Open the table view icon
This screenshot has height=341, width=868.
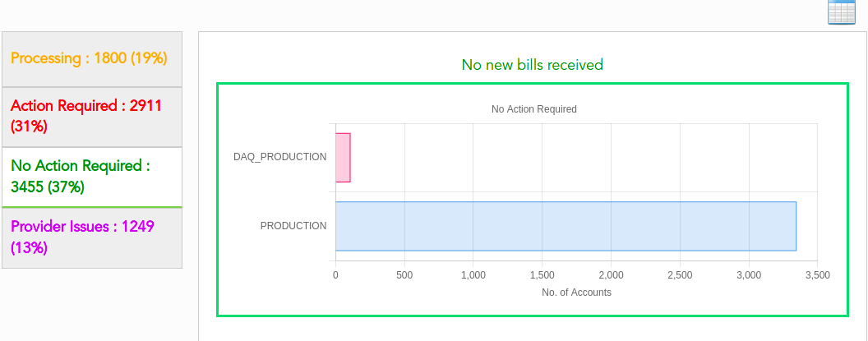[x=842, y=12]
